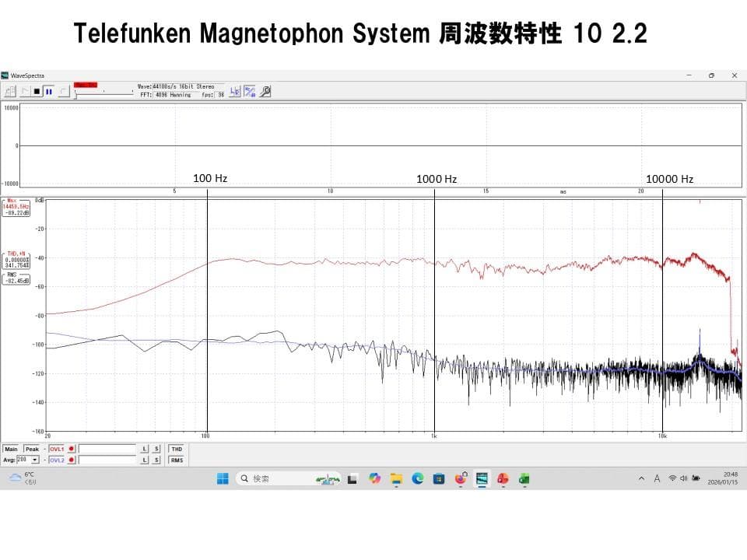Click the S button next to OVL1
The image size is (747, 560).
point(156,449)
